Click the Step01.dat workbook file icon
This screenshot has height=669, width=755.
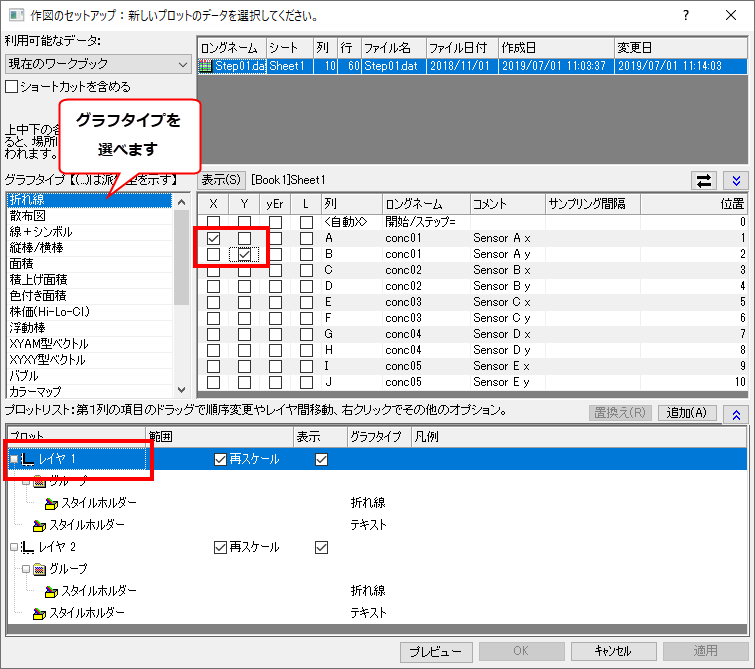coord(207,66)
